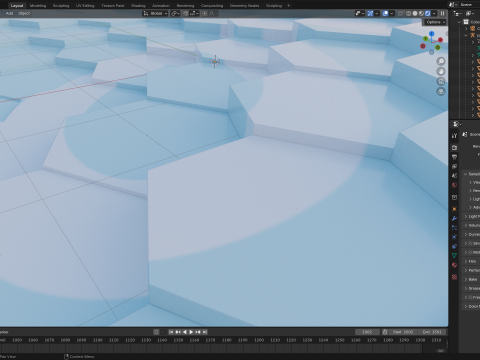This screenshot has width=480, height=360.
Task: Open transform orientation Global dropdown
Action: [x=155, y=13]
